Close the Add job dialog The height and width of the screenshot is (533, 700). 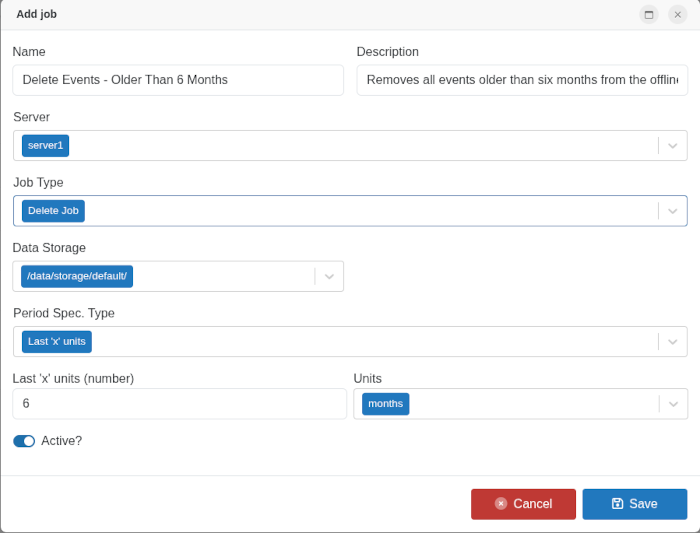(677, 14)
